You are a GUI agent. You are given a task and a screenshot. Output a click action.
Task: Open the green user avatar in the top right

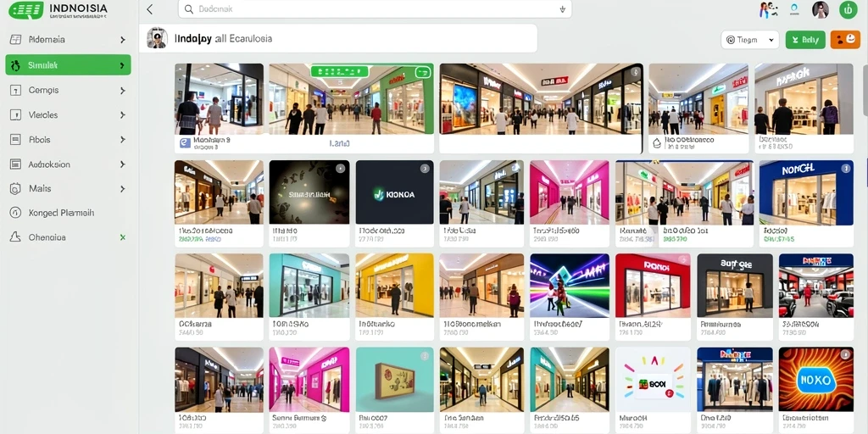(848, 8)
